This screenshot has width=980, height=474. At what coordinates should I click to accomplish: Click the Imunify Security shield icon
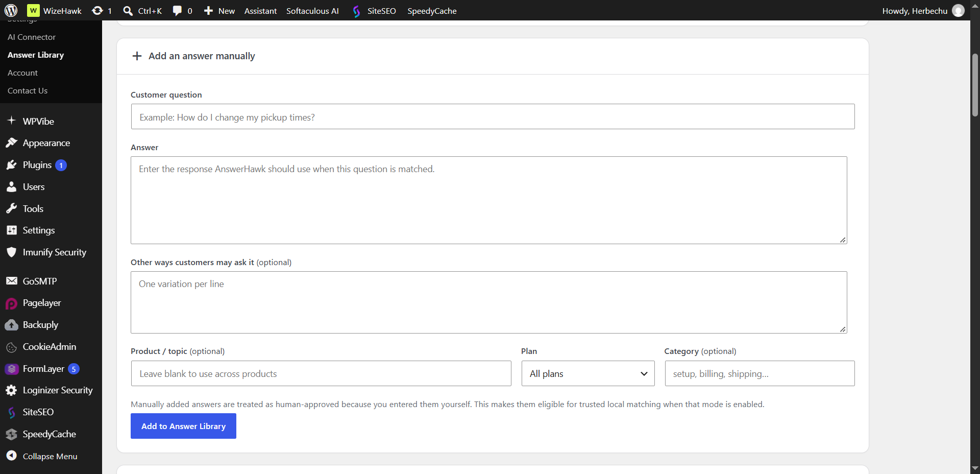[x=11, y=252]
